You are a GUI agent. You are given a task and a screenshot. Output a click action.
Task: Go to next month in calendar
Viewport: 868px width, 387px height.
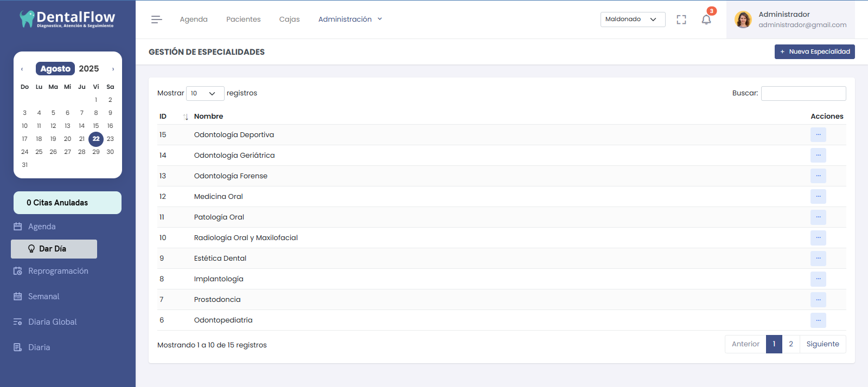coord(113,69)
